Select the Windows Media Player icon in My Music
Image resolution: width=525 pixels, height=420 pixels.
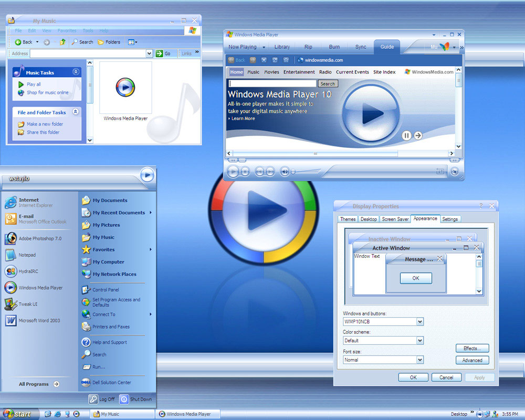(125, 87)
